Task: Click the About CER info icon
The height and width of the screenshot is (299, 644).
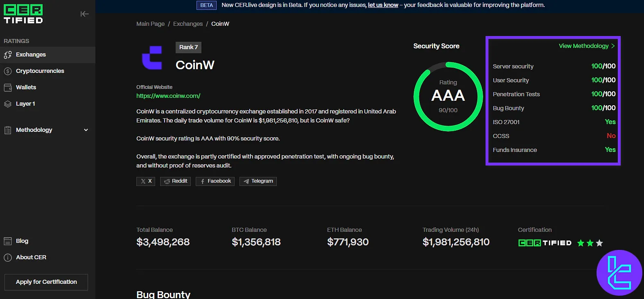Action: pos(8,257)
